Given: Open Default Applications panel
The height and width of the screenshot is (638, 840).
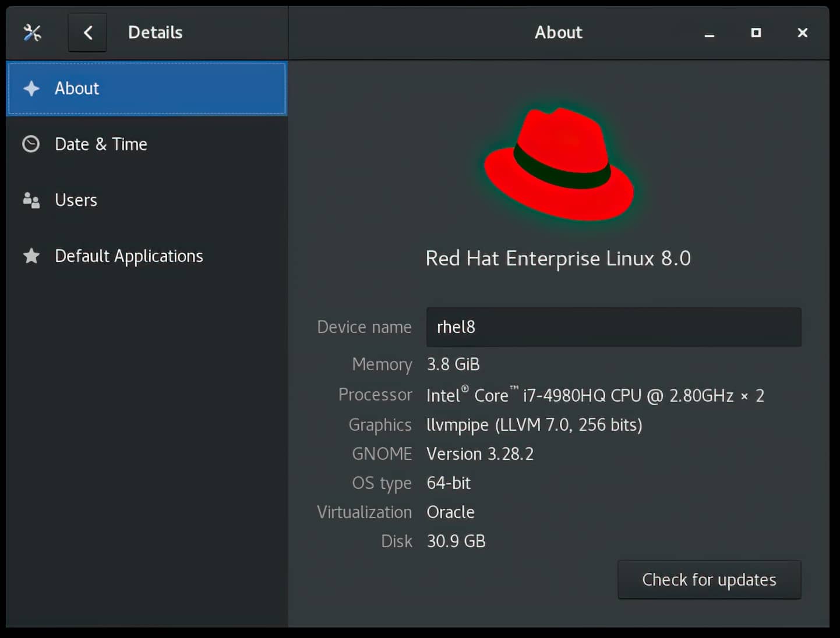Looking at the screenshot, I should coord(146,256).
